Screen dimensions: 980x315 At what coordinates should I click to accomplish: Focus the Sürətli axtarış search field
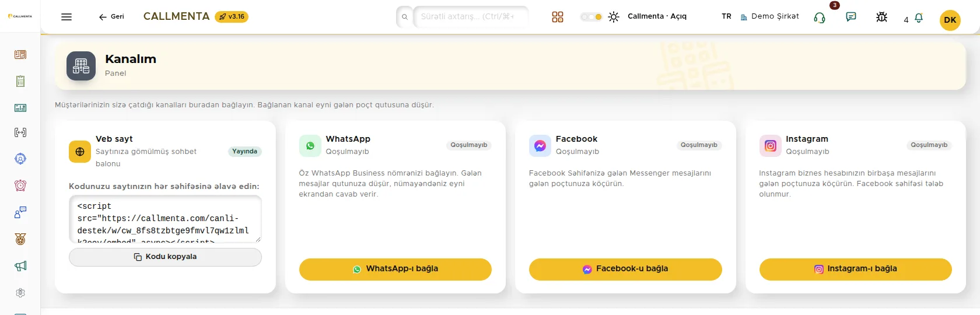[470, 17]
